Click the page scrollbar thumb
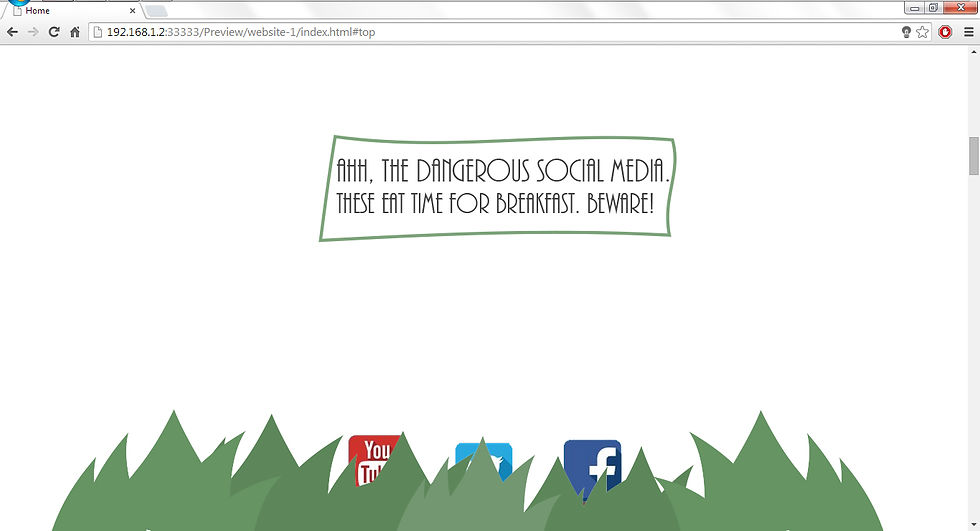Viewport: 980px width, 531px height. point(974,156)
